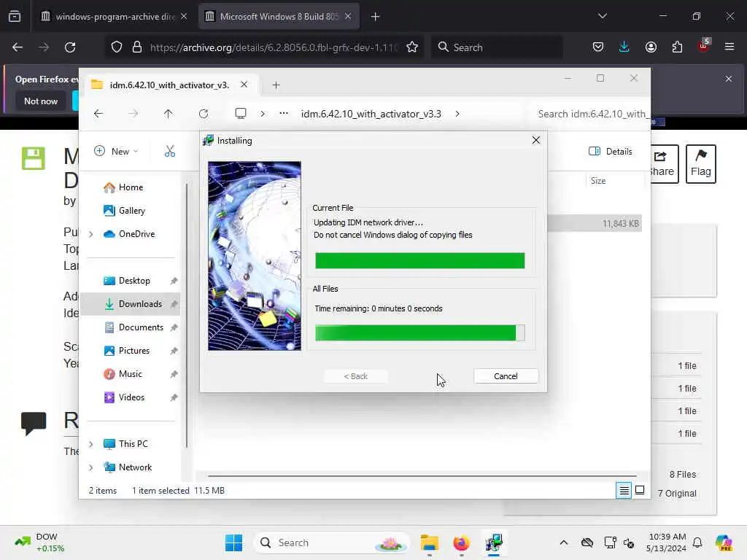Close the idm.6.42.10 Explorer tab
This screenshot has width=747, height=560.
pyautogui.click(x=244, y=85)
